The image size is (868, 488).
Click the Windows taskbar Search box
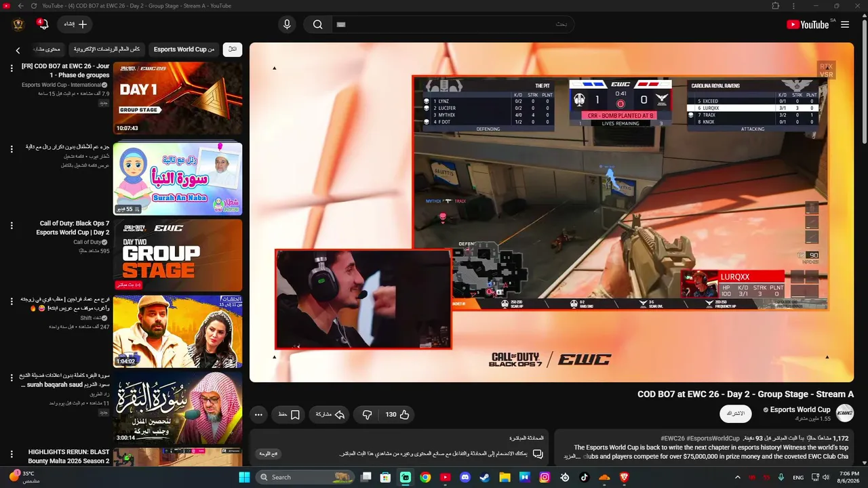pos(307,477)
